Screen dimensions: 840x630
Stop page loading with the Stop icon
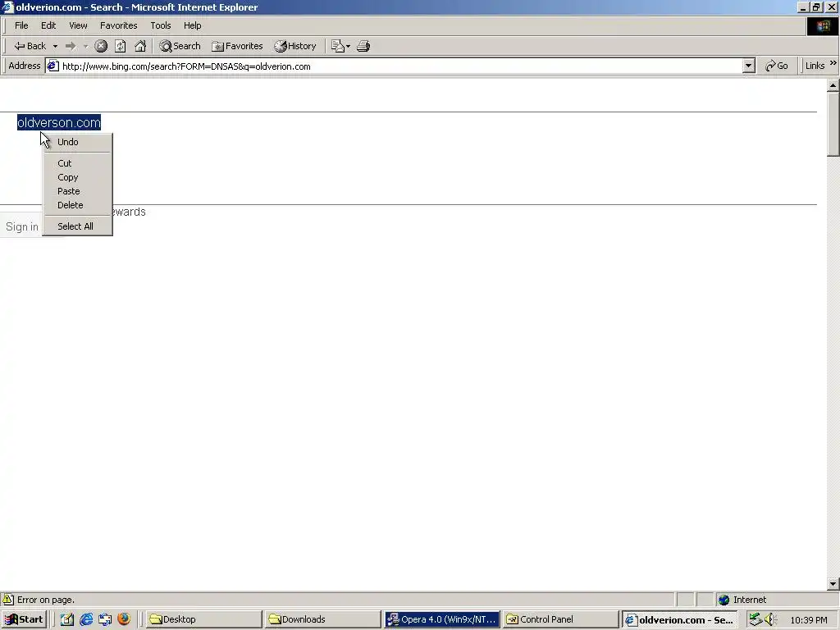[101, 46]
